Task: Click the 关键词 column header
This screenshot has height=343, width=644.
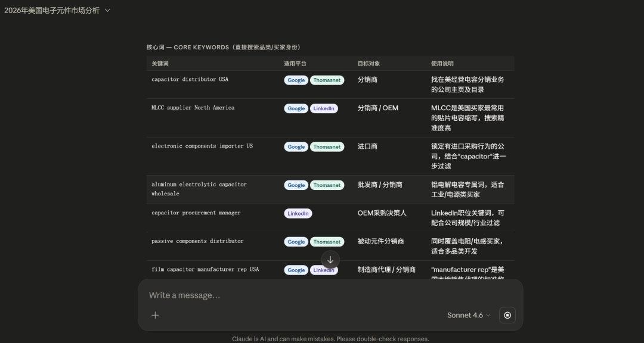Action: (x=160, y=64)
